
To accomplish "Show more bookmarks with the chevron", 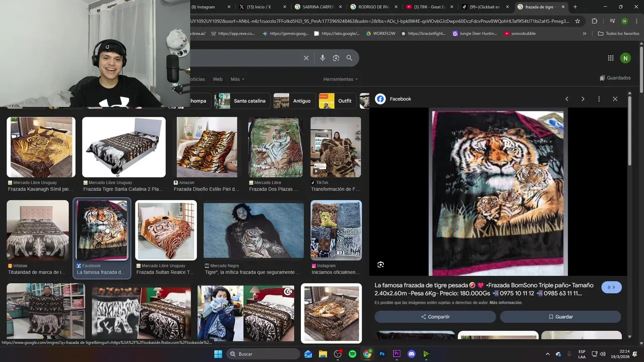I will tap(584, 34).
